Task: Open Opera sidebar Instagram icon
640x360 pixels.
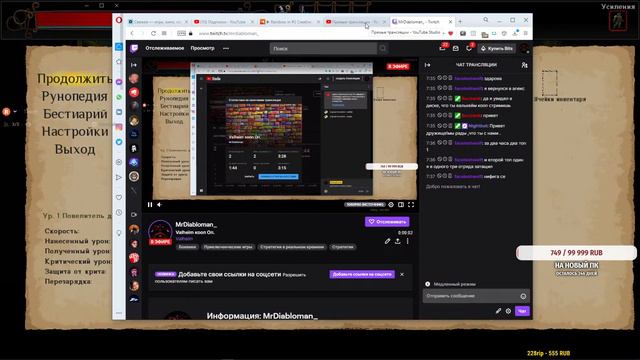Action: [119, 127]
